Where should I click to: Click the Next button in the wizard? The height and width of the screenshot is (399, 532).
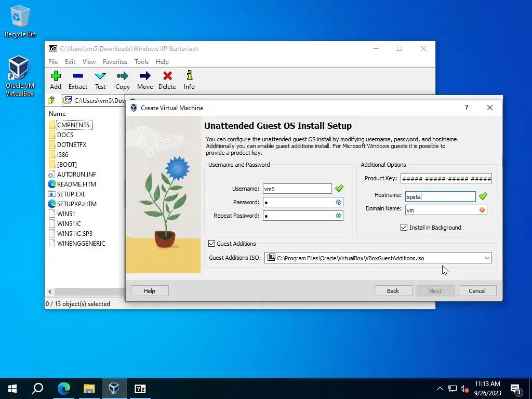[x=435, y=291]
